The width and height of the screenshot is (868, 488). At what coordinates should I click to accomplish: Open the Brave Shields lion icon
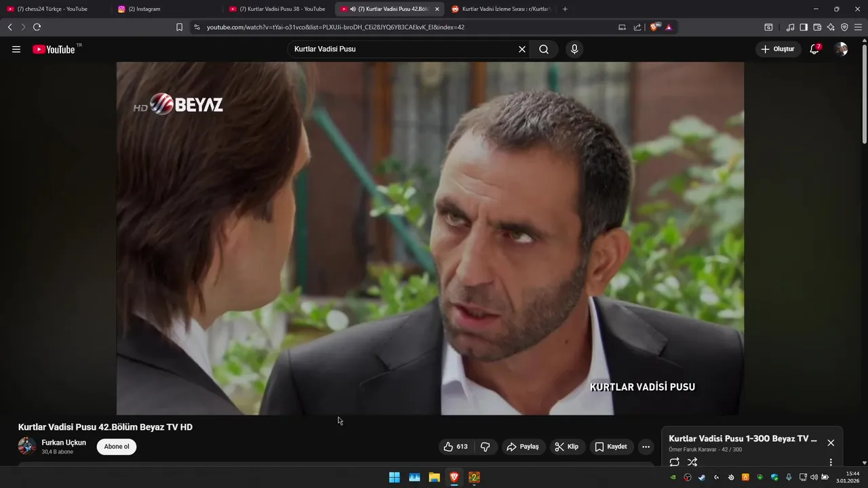click(x=654, y=27)
